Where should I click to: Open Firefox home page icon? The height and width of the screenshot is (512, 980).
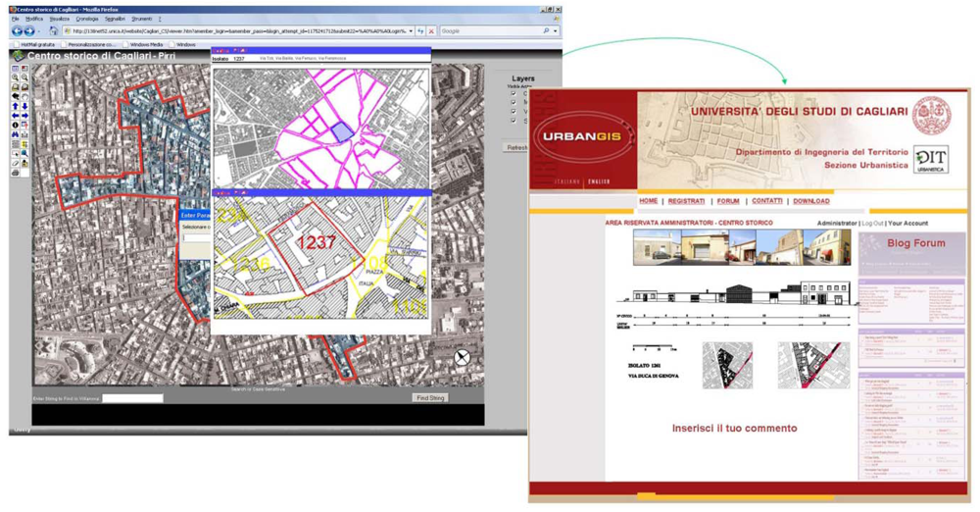[54, 30]
